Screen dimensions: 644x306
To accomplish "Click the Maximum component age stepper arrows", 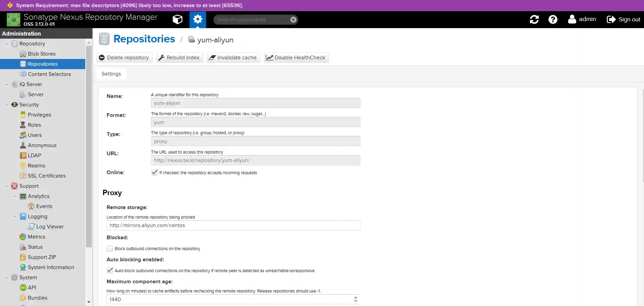I will coord(355,299).
